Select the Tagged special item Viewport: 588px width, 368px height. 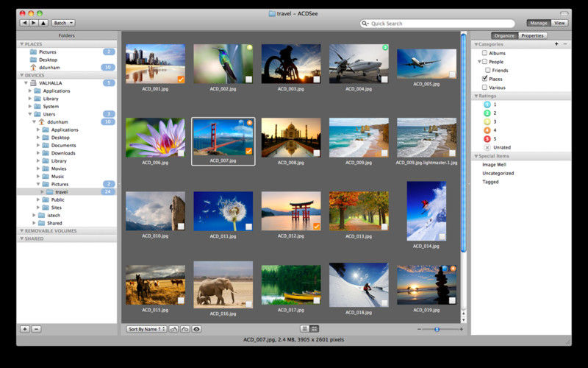490,182
